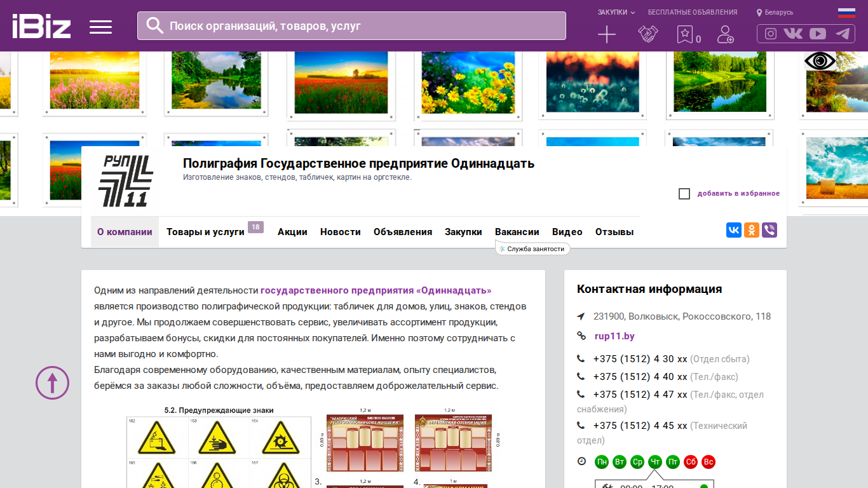Click the scroll-to-top arrow button
Screen dimensions: 868x488
click(x=52, y=383)
